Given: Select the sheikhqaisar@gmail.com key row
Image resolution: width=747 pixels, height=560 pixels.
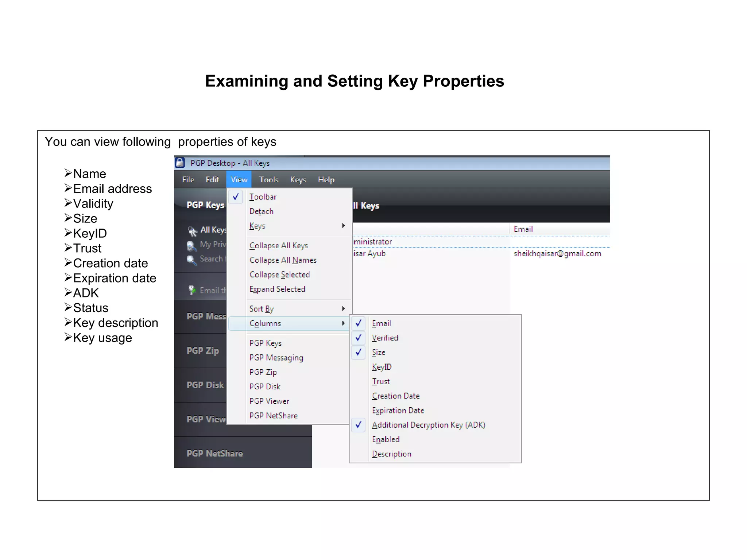Looking at the screenshot, I should tap(557, 254).
